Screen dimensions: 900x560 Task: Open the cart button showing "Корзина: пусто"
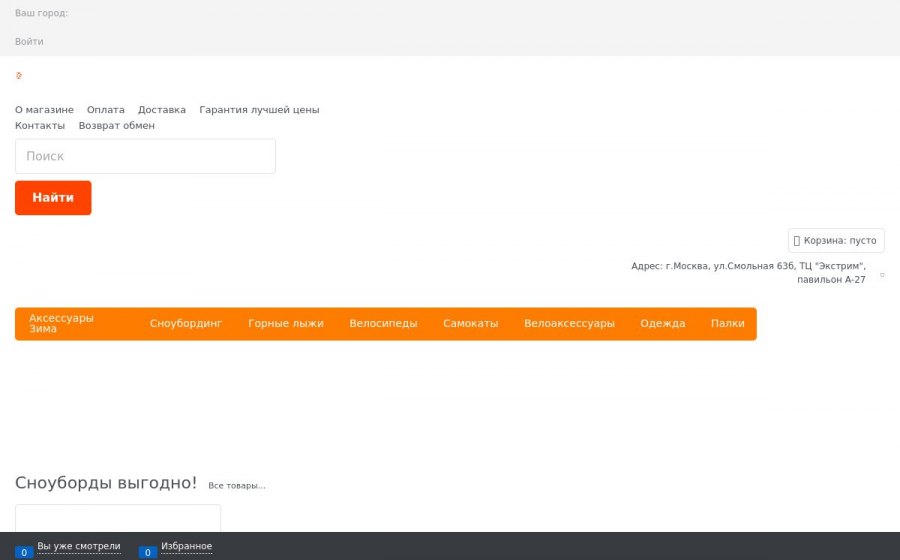[x=836, y=240]
